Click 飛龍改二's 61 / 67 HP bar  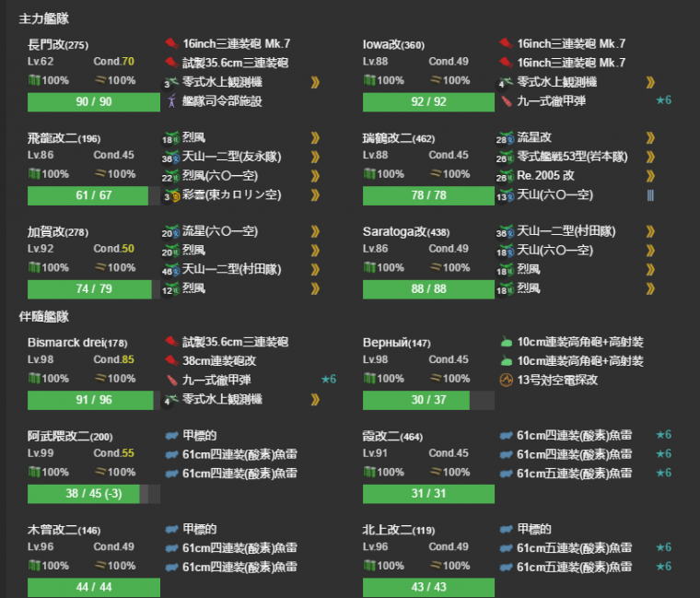pyautogui.click(x=94, y=195)
